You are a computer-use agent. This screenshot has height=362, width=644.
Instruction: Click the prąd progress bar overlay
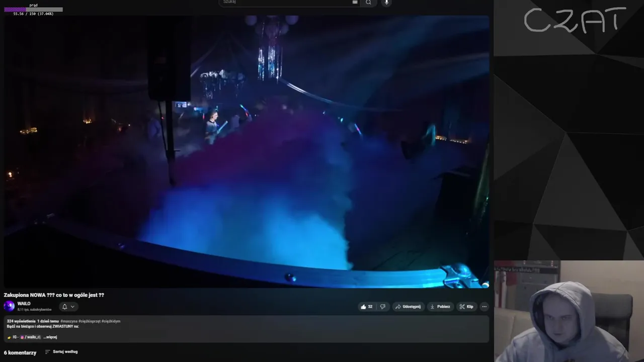point(33,10)
